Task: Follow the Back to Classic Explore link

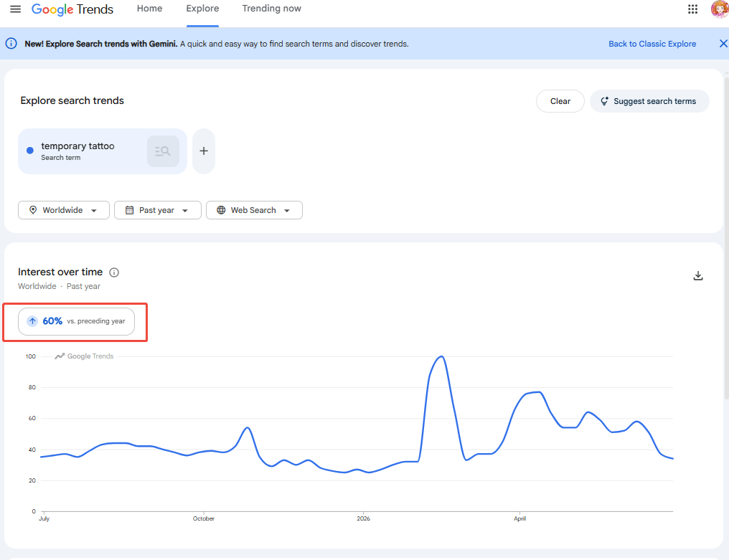Action: [x=652, y=44]
